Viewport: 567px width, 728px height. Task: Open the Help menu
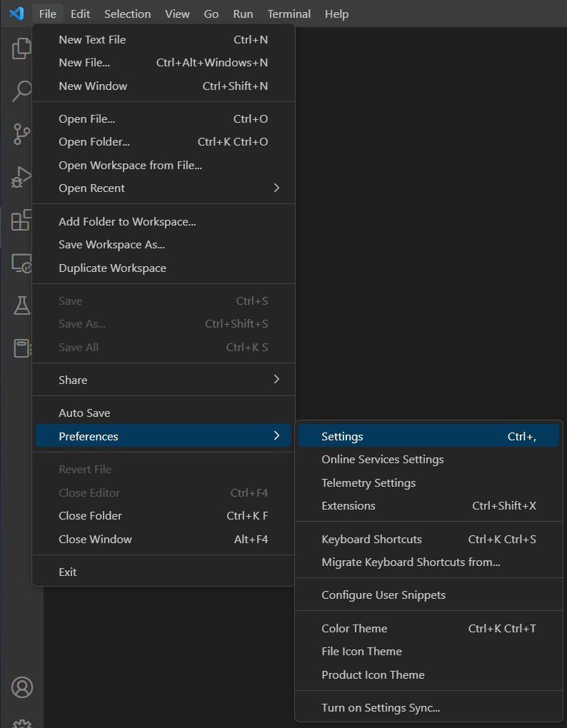[336, 14]
